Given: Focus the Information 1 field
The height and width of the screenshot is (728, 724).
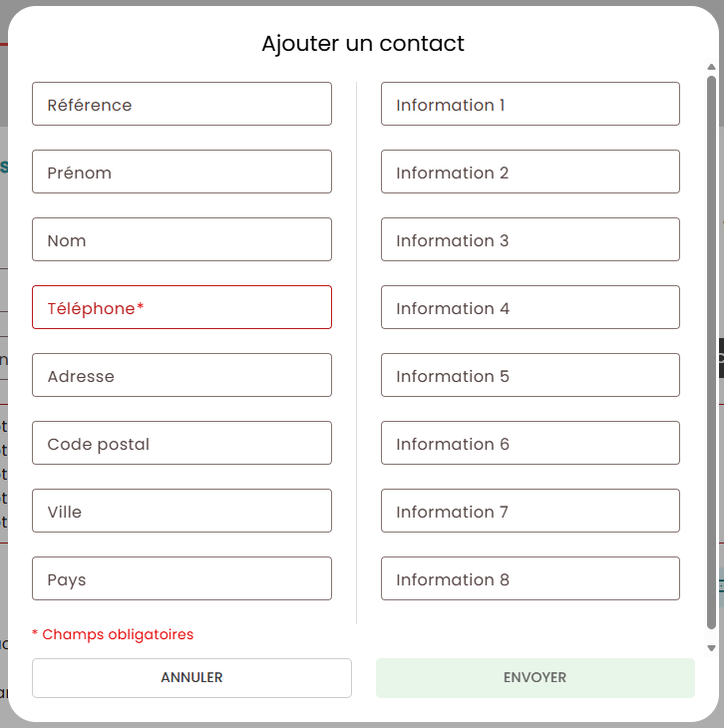Looking at the screenshot, I should point(530,104).
